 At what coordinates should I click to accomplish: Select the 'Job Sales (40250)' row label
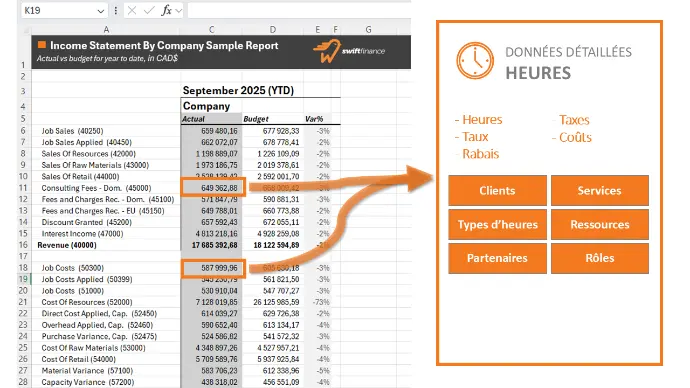coord(72,131)
